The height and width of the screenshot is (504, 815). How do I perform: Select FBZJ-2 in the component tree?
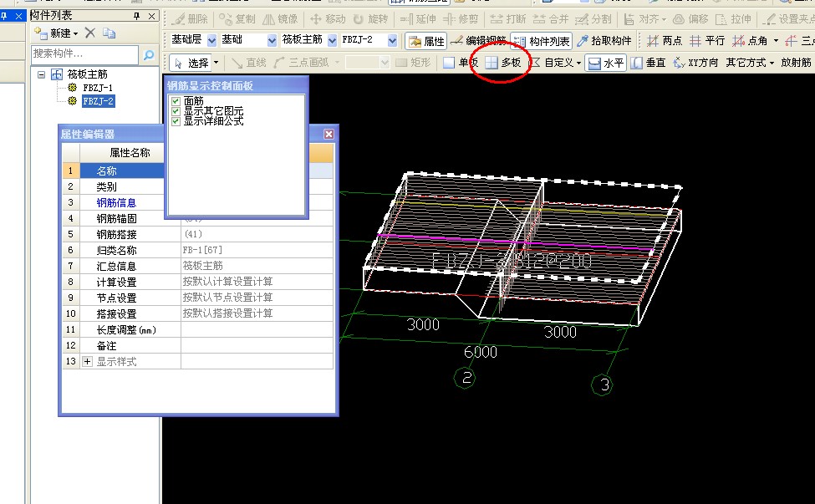point(98,101)
